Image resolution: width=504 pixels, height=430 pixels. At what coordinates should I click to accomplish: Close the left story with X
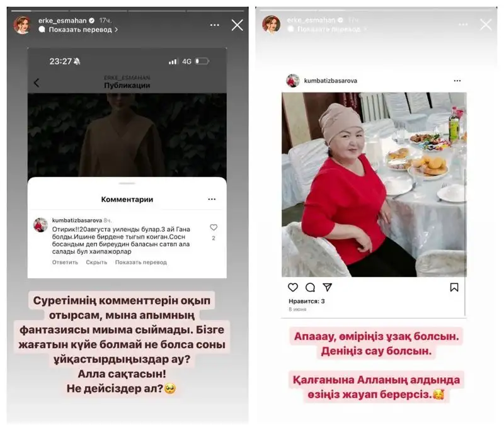coord(238,25)
